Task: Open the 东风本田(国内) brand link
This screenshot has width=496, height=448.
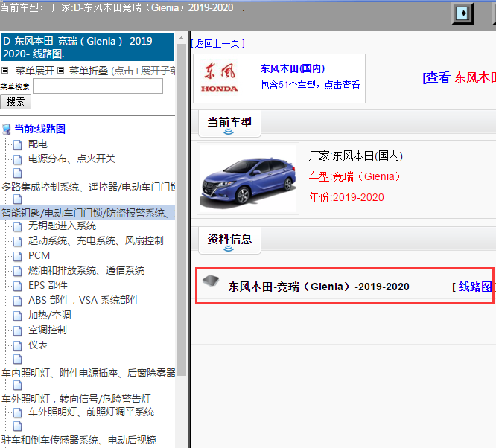Action: coord(293,68)
